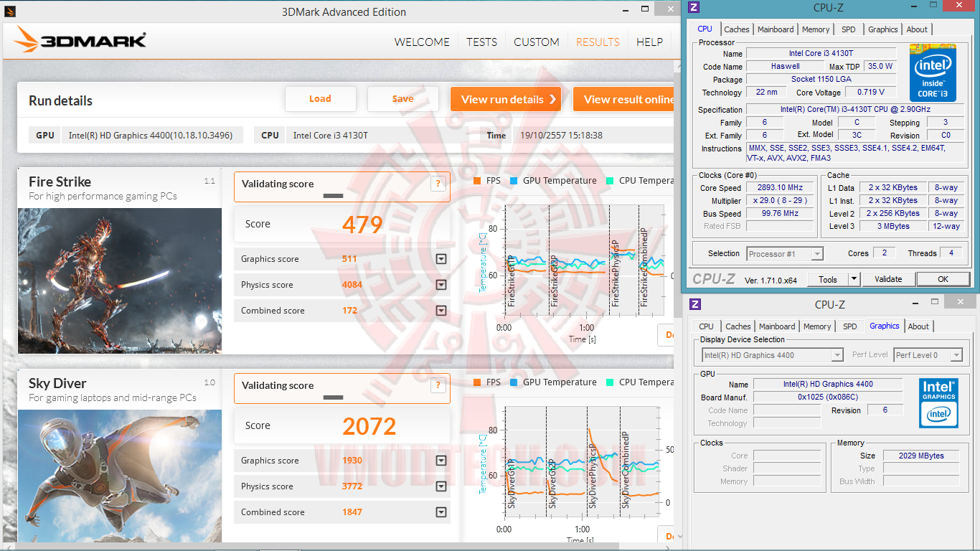980x551 pixels.
Task: Open Mainboard tab in the Display Device CPU-Z window
Action: click(777, 326)
